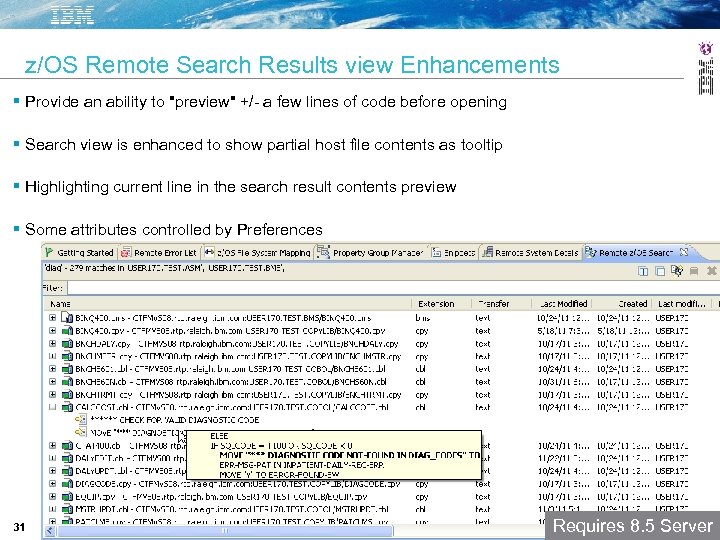Expand the MSTRUPDT.cbl result row
Viewport: 720px width, 540px height.
tap(52, 509)
